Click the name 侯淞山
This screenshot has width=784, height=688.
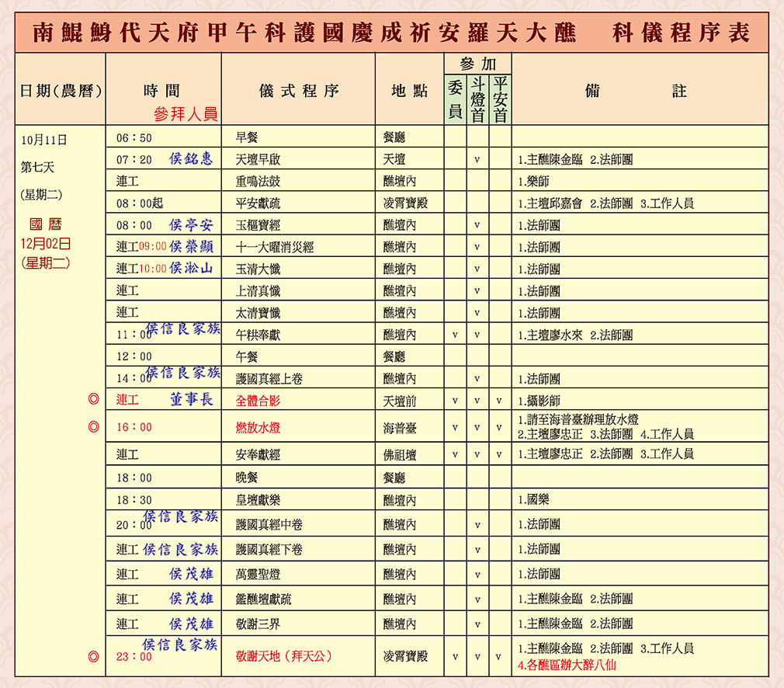pos(191,268)
